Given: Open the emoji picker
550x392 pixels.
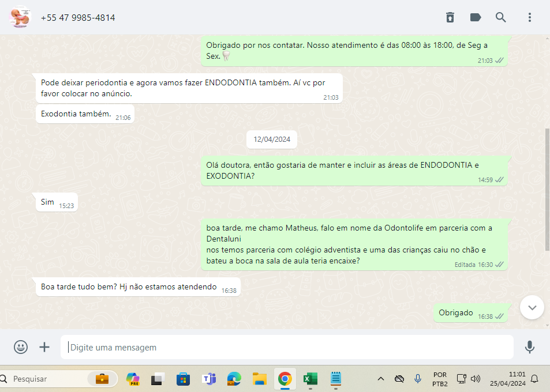Looking at the screenshot, I should click(x=21, y=347).
